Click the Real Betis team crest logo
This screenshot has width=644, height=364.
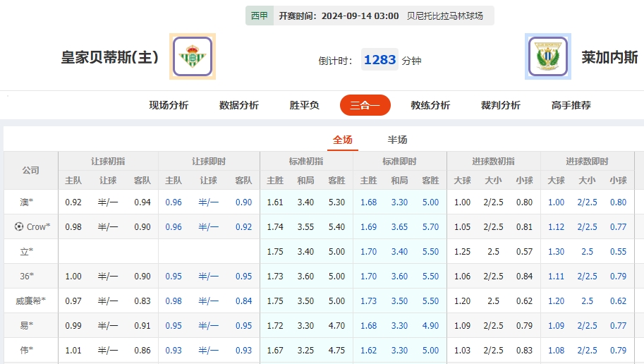tap(193, 56)
